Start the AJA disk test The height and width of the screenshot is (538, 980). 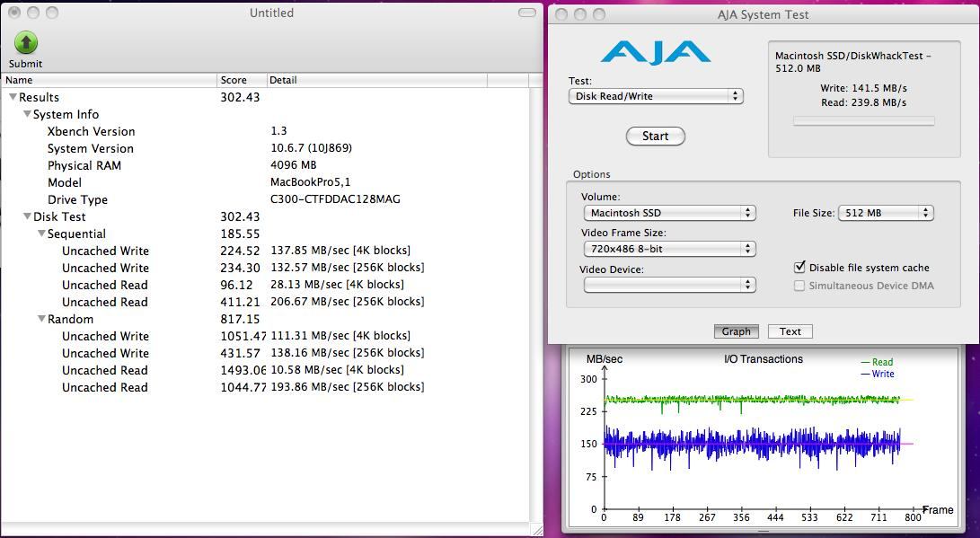click(656, 137)
